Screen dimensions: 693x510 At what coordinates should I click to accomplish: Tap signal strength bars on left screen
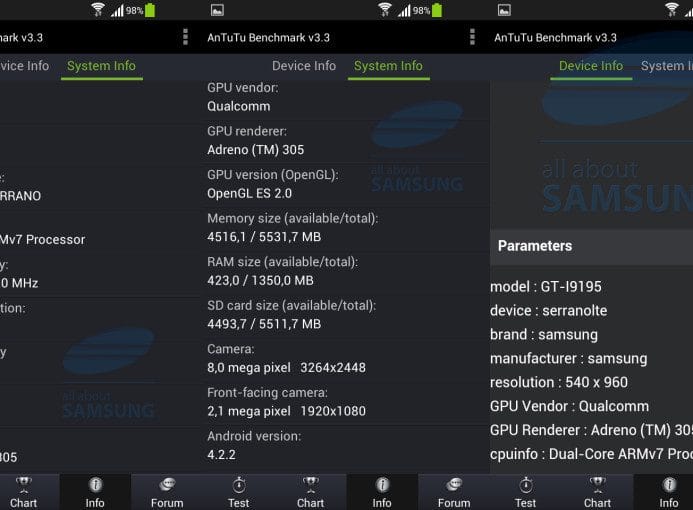click(x=117, y=10)
